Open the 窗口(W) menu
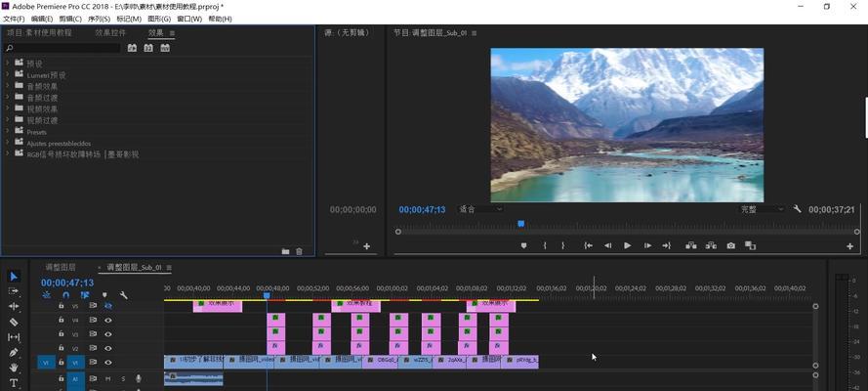This screenshot has height=391, width=868. (x=189, y=19)
